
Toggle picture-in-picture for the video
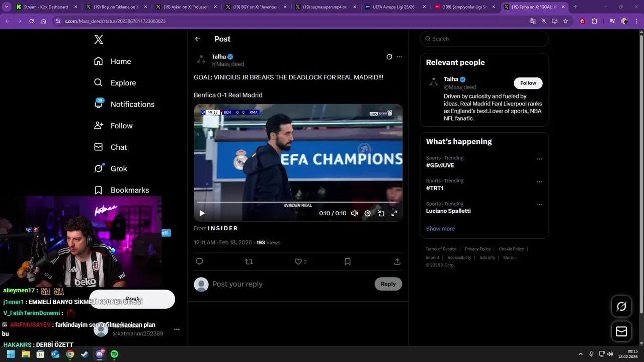(x=381, y=213)
